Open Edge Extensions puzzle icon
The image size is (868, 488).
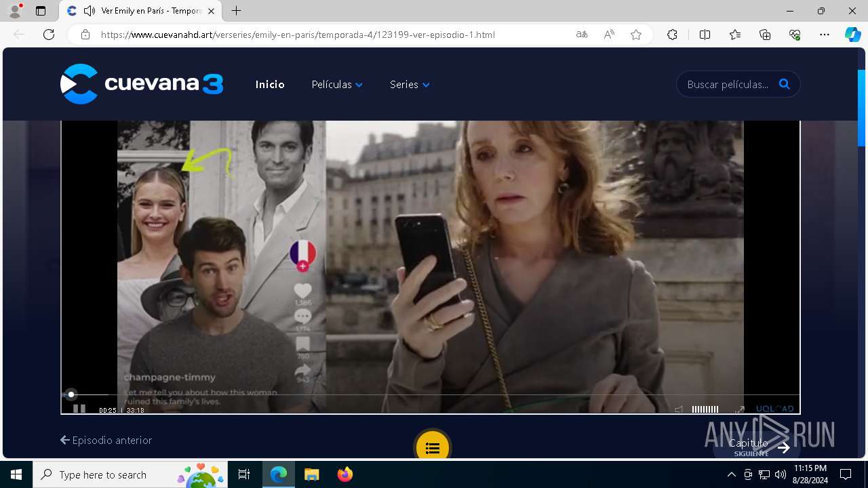672,35
